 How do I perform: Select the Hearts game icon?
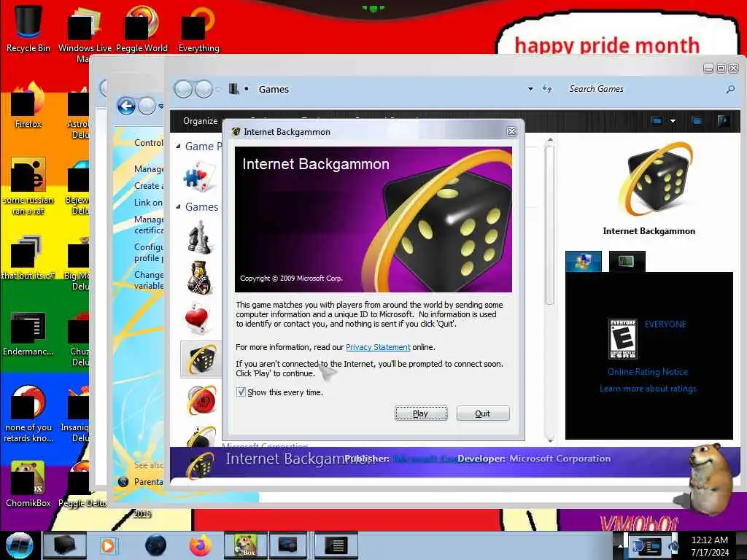(x=197, y=318)
